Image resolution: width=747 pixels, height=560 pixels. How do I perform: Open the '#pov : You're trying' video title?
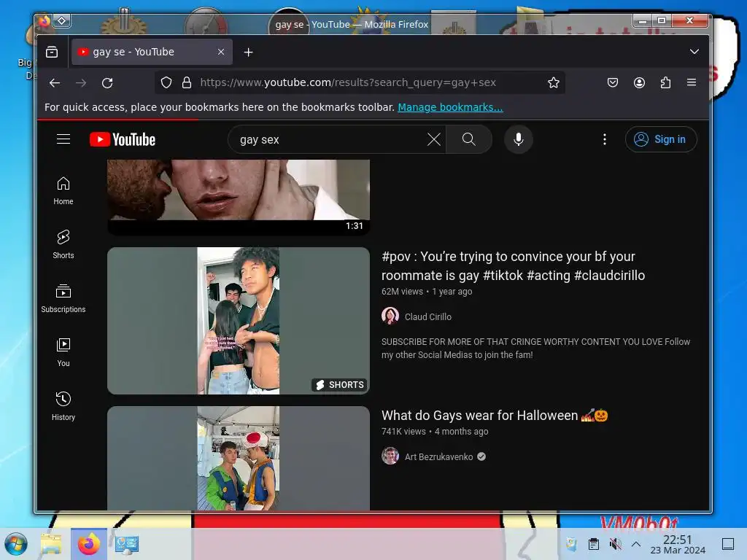(513, 265)
